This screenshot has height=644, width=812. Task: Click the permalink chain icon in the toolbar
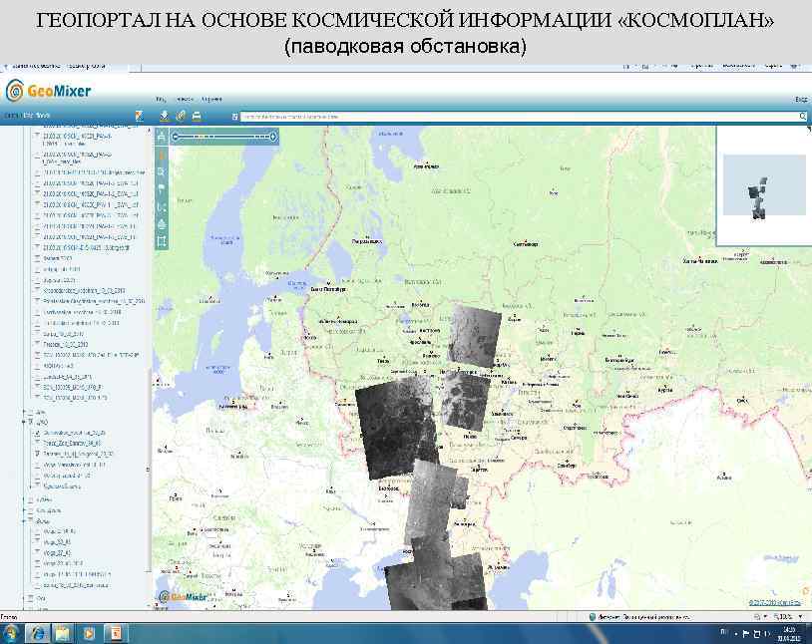pos(181,116)
